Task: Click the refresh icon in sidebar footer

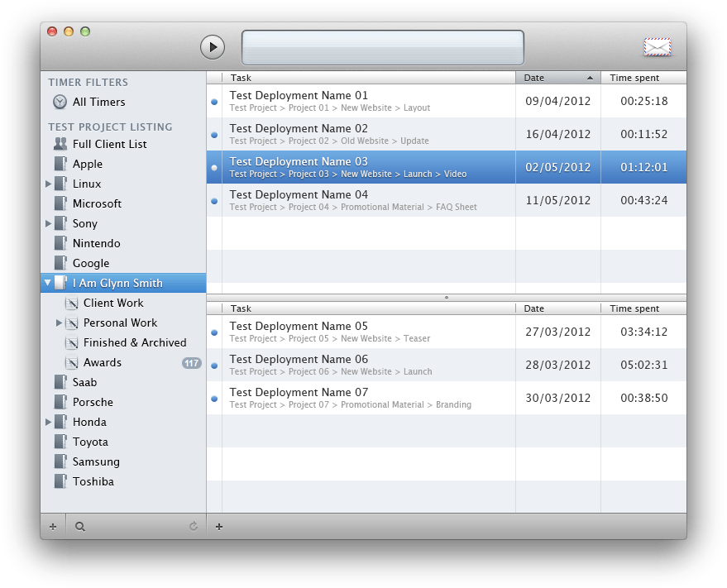Action: (x=194, y=526)
